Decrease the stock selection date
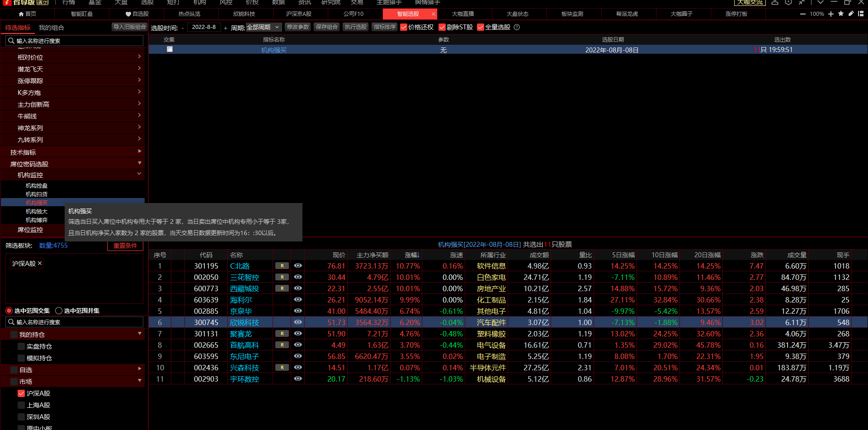The height and width of the screenshot is (430, 868). tap(183, 28)
